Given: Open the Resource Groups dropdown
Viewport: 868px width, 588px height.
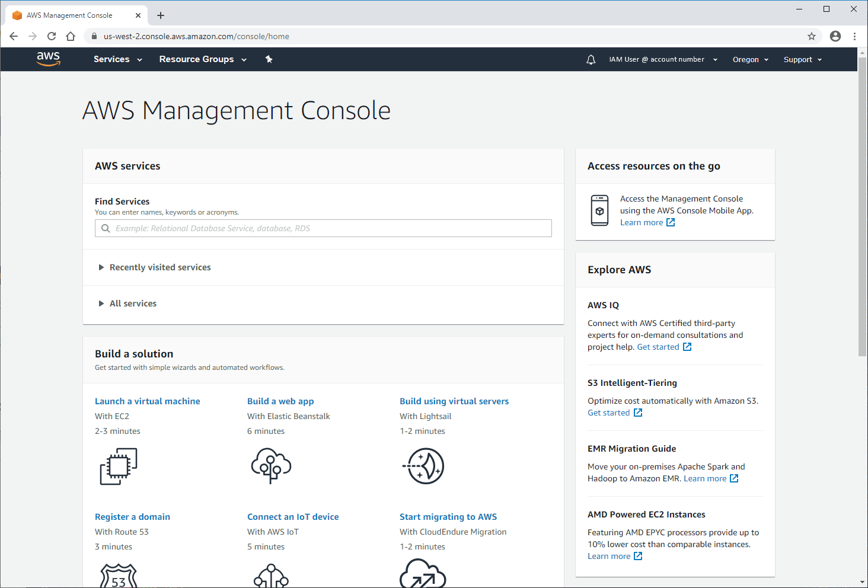Looking at the screenshot, I should [x=203, y=59].
